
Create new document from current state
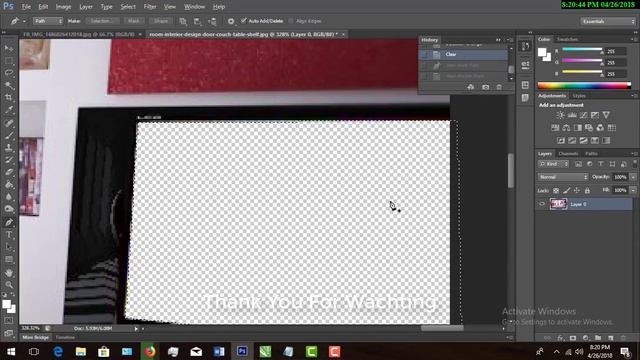click(x=471, y=87)
